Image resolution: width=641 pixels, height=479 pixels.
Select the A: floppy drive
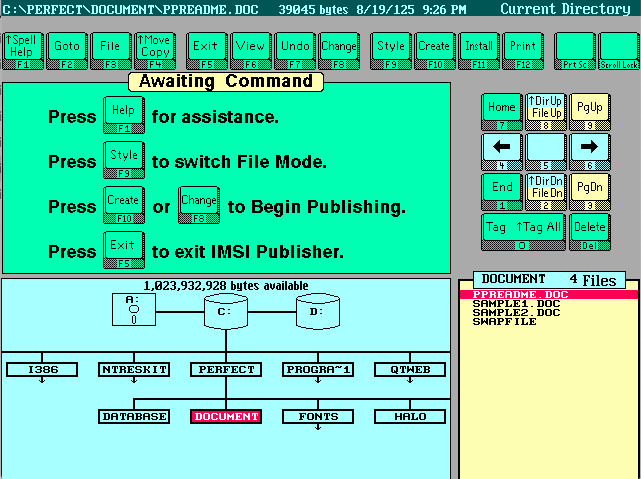point(134,309)
